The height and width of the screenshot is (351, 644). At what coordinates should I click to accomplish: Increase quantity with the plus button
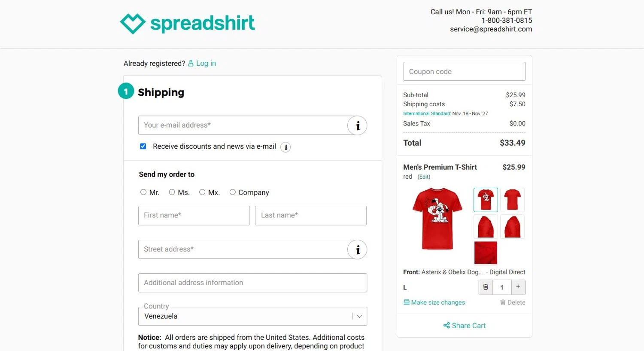click(x=518, y=287)
